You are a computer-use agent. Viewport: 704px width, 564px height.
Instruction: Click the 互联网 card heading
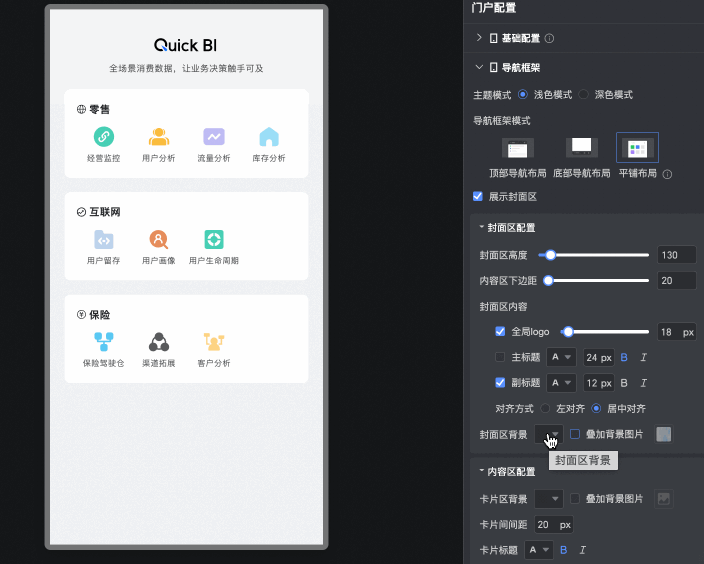click(x=105, y=212)
